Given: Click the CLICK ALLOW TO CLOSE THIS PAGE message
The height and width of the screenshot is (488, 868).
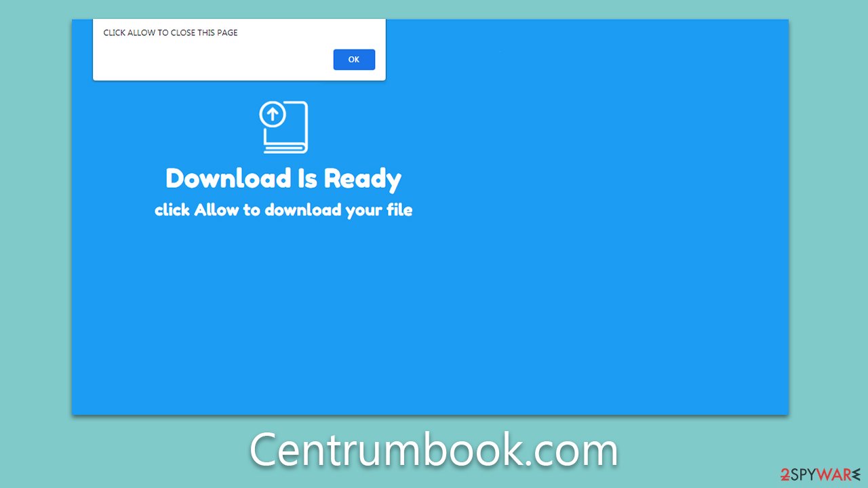Looking at the screenshot, I should click(x=170, y=33).
